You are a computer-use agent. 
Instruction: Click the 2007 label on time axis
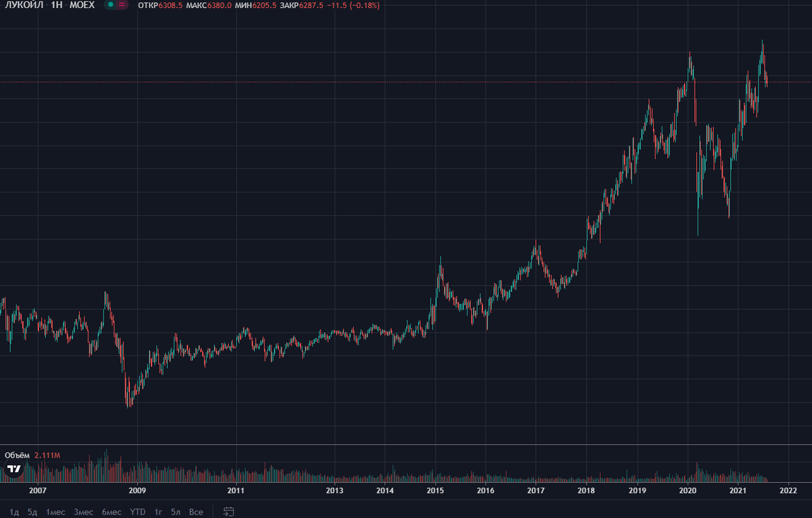(38, 490)
